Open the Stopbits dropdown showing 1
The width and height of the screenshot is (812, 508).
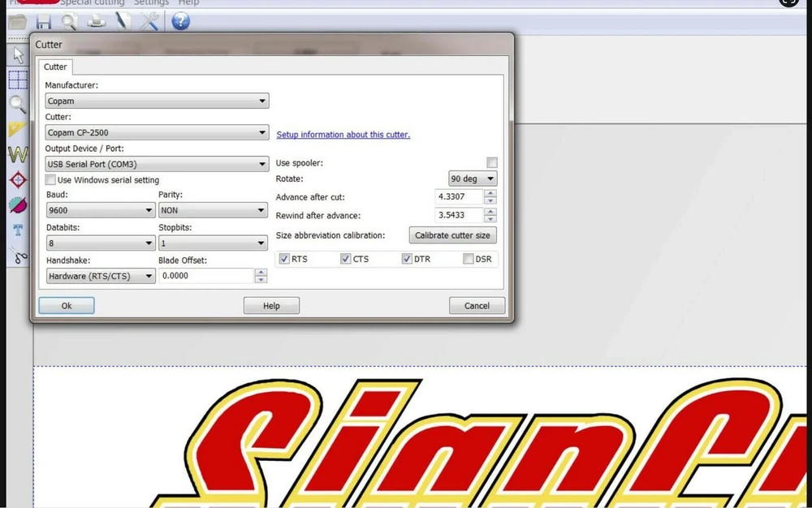213,243
